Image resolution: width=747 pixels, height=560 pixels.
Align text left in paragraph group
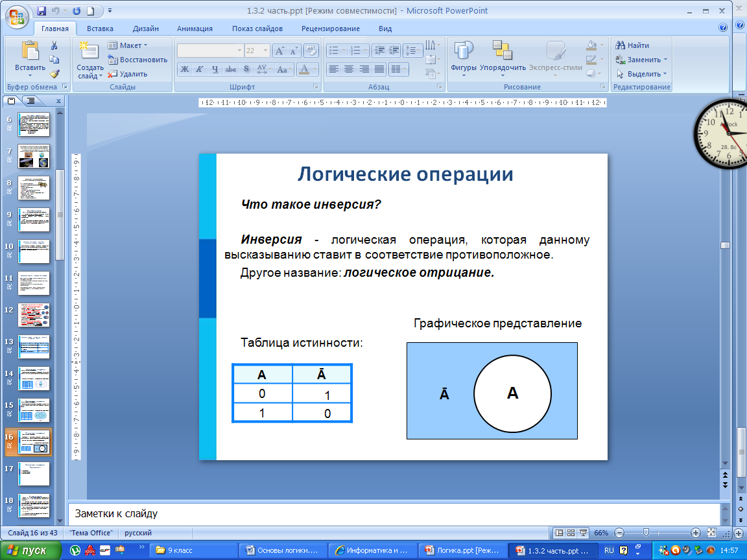click(x=334, y=69)
